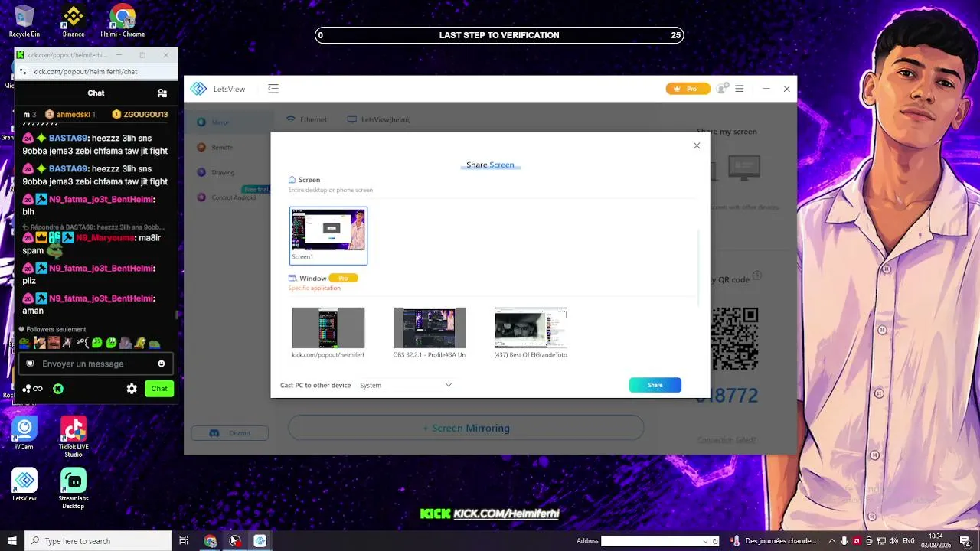
Task: Click the Pro badge beside Window heading
Action: click(344, 278)
